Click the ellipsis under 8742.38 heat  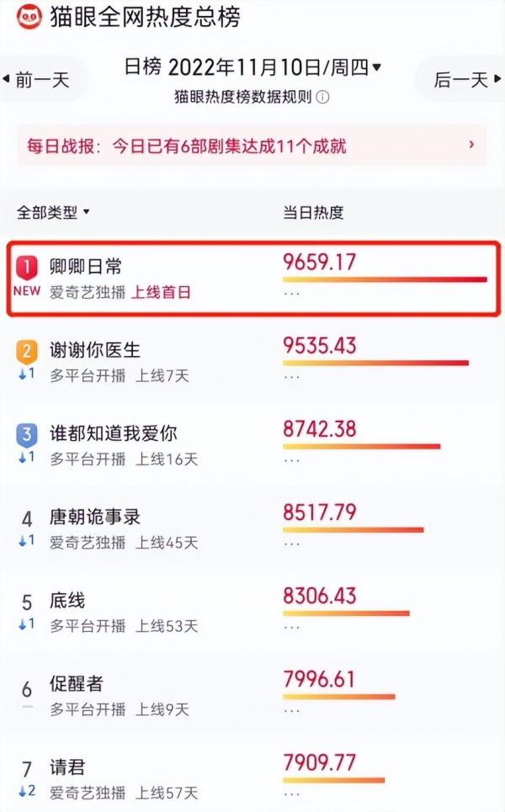tap(292, 460)
